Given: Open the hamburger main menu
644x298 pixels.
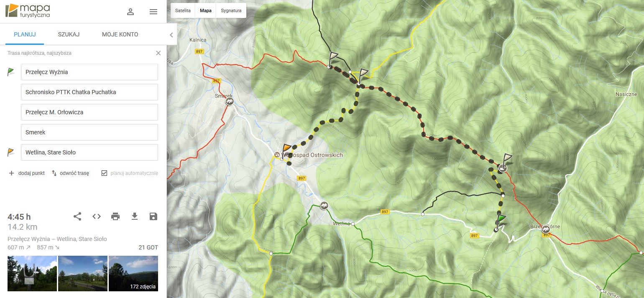Looking at the screenshot, I should (153, 12).
